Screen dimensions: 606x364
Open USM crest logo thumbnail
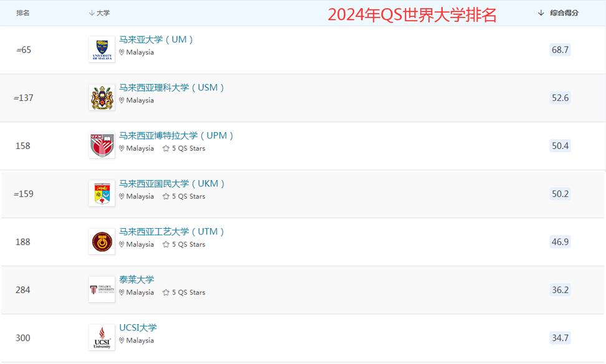click(x=102, y=97)
